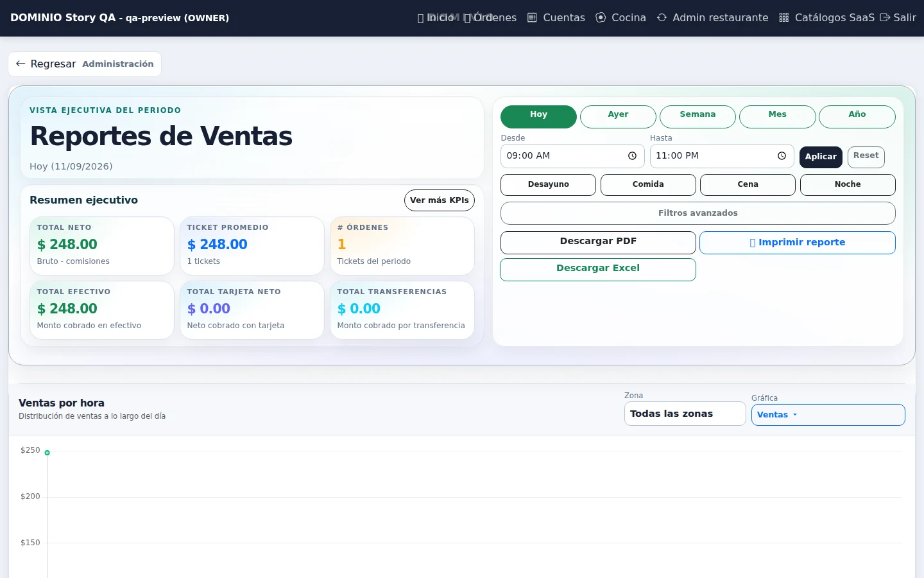
Task: Open the Gráfica dropdown showing Ventas
Action: click(828, 415)
